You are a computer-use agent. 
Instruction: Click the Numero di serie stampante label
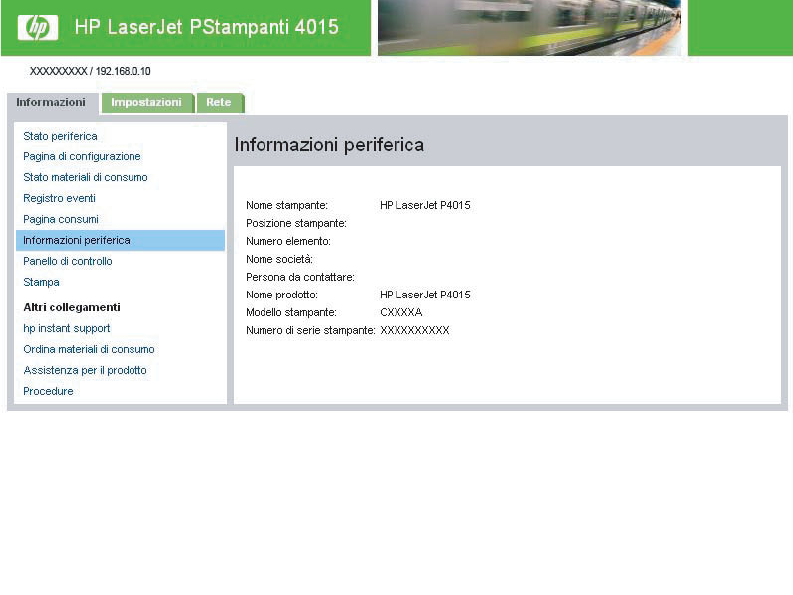pyautogui.click(x=311, y=330)
